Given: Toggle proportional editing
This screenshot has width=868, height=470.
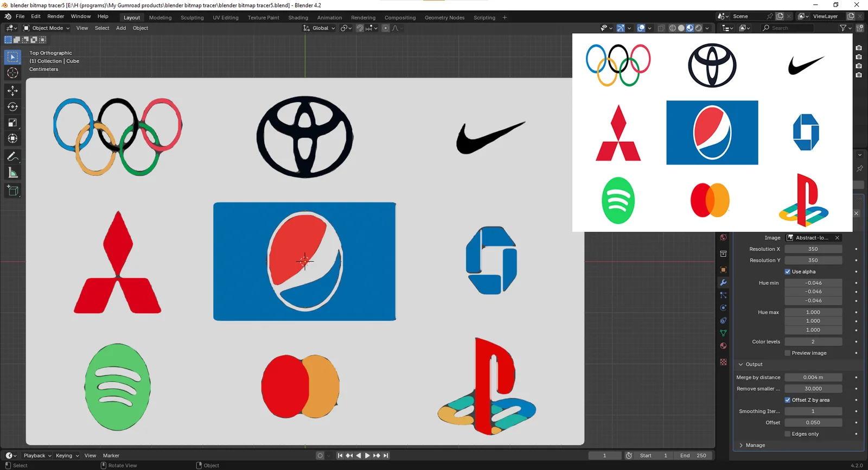Looking at the screenshot, I should coord(386,28).
